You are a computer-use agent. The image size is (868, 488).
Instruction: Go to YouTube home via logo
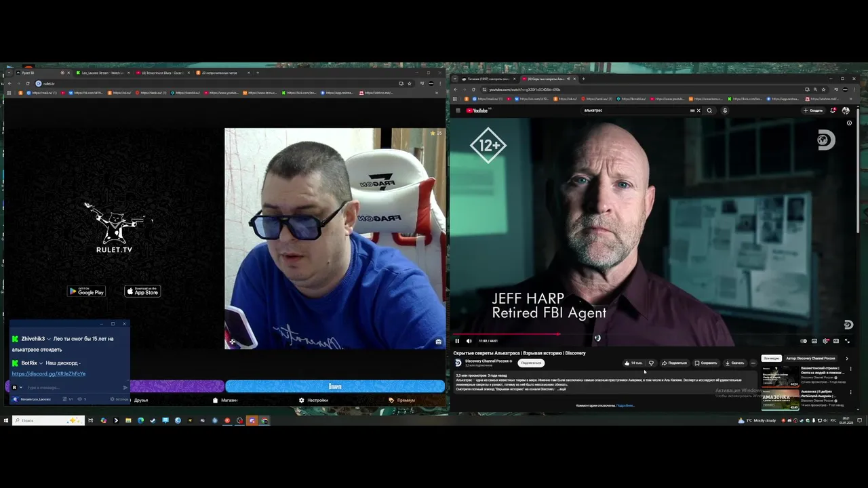click(477, 110)
